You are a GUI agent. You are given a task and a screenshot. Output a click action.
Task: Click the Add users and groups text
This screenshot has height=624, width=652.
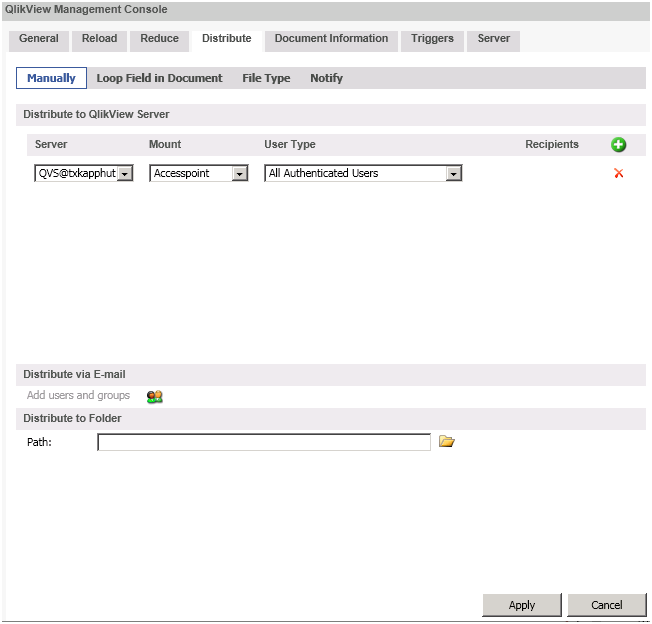(x=78, y=395)
